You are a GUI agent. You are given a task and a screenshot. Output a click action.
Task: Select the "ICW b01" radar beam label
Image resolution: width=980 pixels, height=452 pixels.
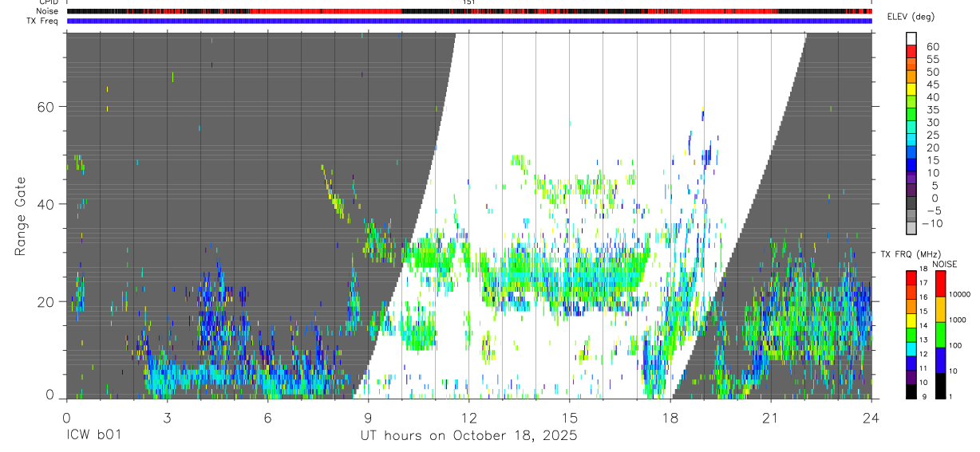pos(93,436)
